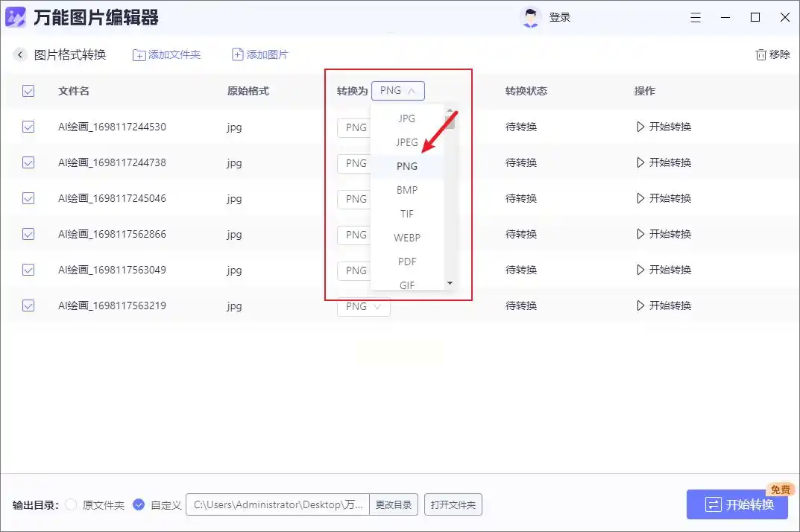This screenshot has width=800, height=532.
Task: Open format dropdown for AI绘画_1698117244530
Action: click(354, 127)
